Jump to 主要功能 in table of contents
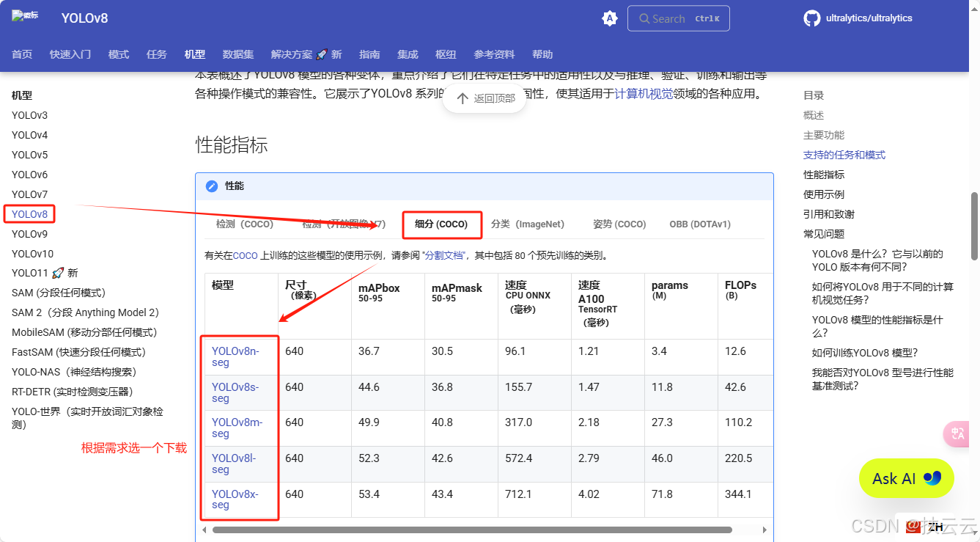The width and height of the screenshot is (980, 542). (x=824, y=135)
